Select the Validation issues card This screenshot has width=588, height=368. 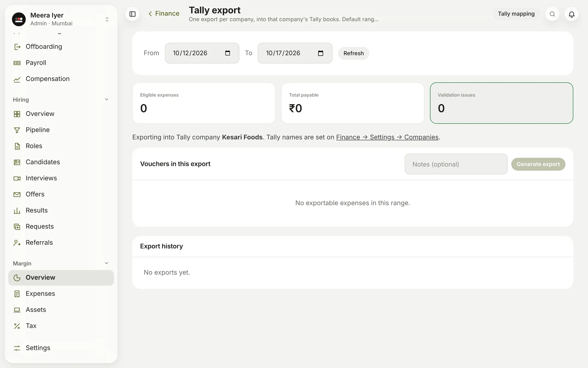tap(501, 103)
